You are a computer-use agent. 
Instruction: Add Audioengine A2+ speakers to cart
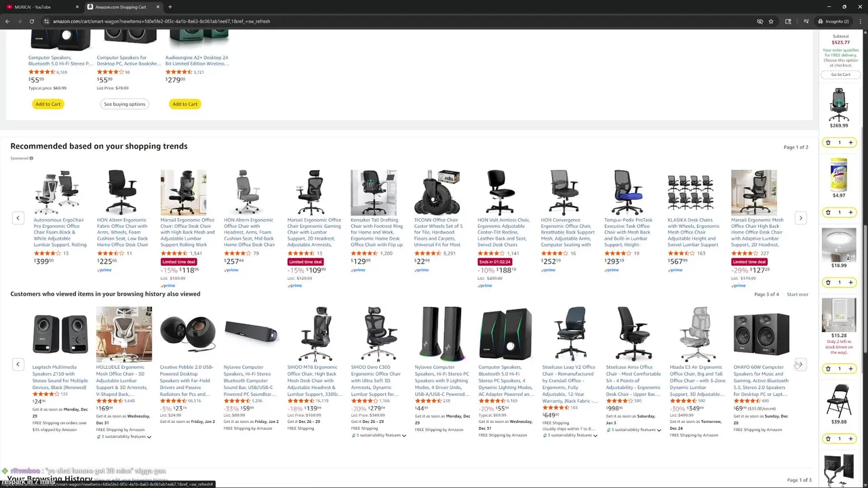[x=184, y=104]
